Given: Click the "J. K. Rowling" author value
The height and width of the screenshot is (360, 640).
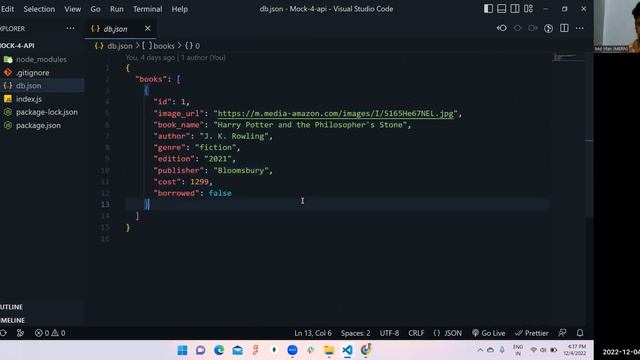Looking at the screenshot, I should pos(234,136).
